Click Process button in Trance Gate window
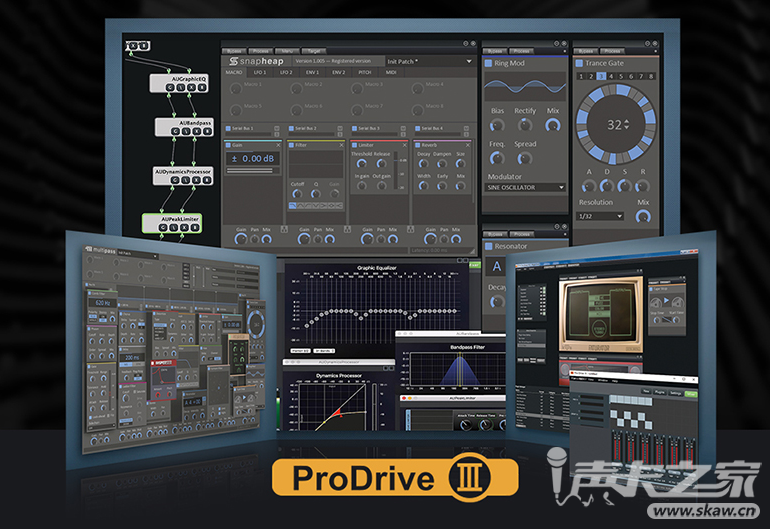The height and width of the screenshot is (529, 770). (612, 51)
